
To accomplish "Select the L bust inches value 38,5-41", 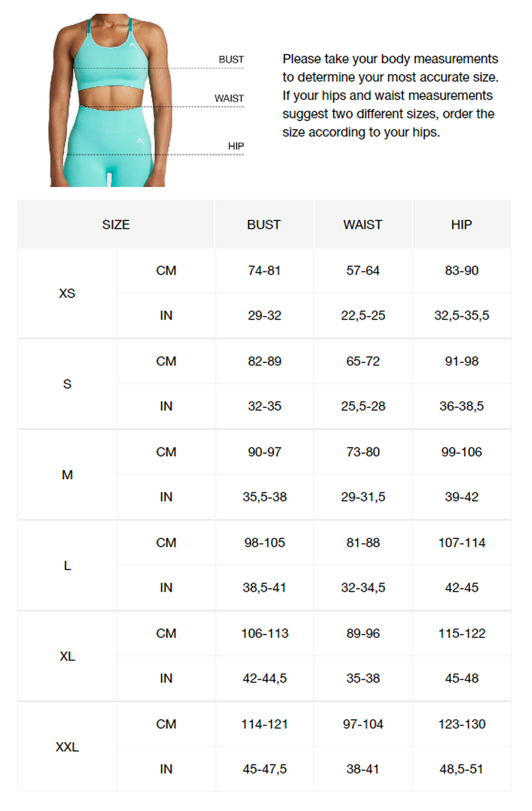I will pos(264,587).
